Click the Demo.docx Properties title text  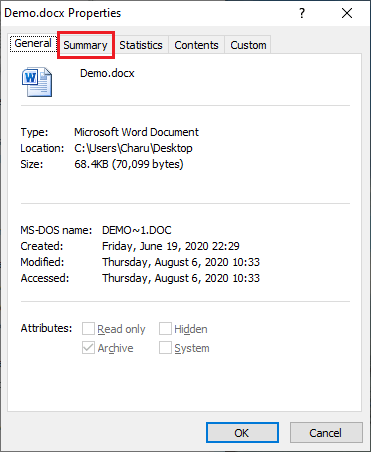tap(62, 13)
